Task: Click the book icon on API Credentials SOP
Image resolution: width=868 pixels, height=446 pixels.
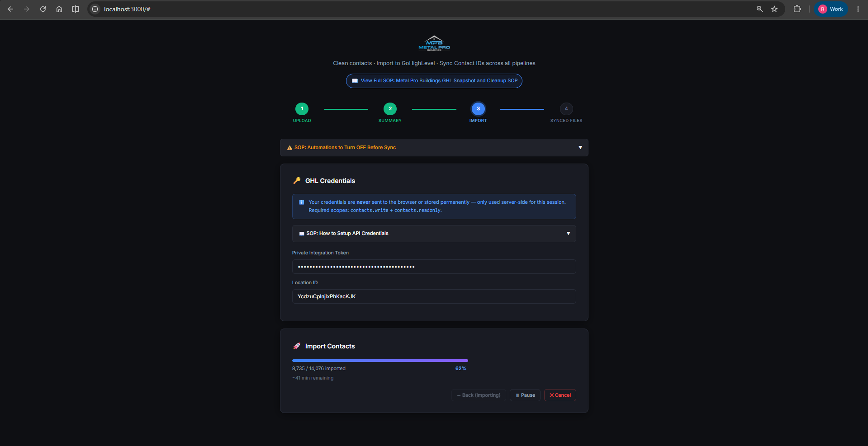Action: click(302, 234)
